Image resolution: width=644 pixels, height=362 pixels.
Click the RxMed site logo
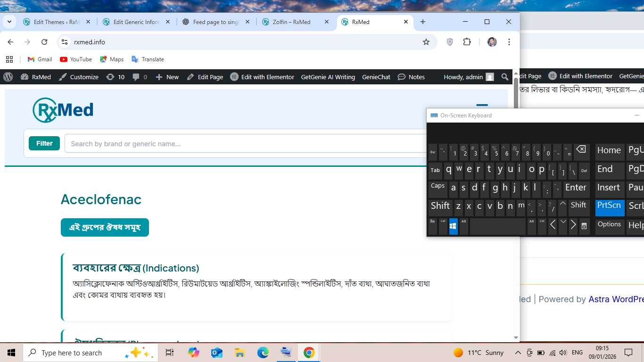[63, 110]
